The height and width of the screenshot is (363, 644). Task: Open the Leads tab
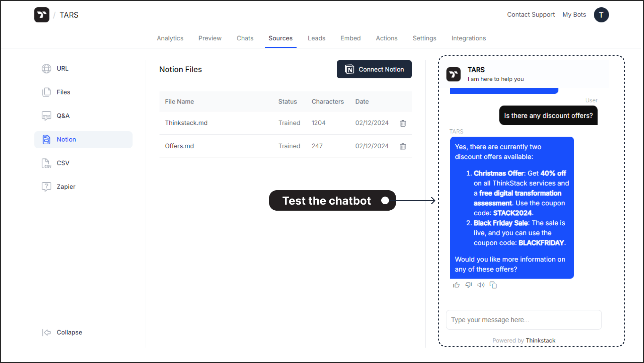tap(317, 38)
